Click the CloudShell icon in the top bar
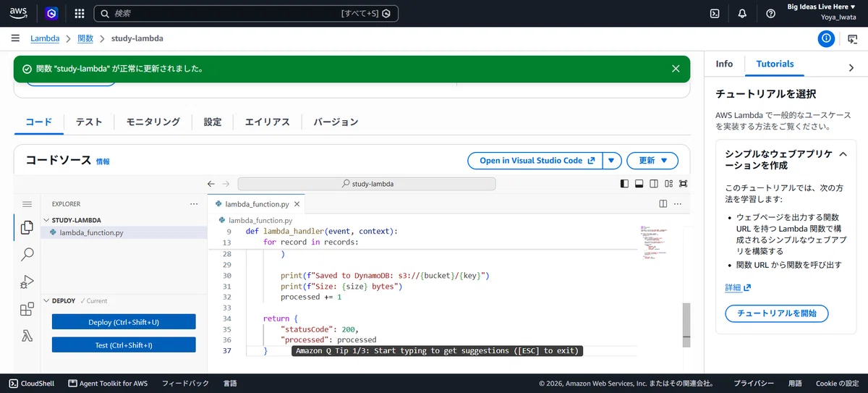The width and height of the screenshot is (868, 393). click(715, 13)
